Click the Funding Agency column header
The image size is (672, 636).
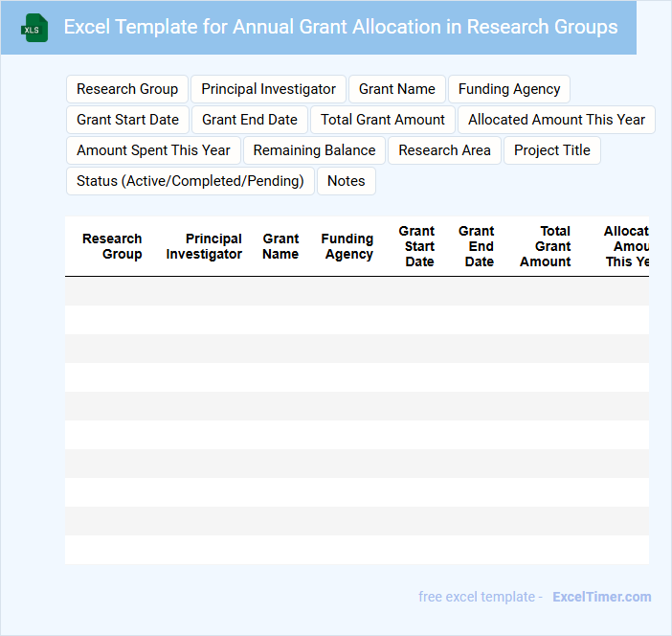[x=347, y=246]
